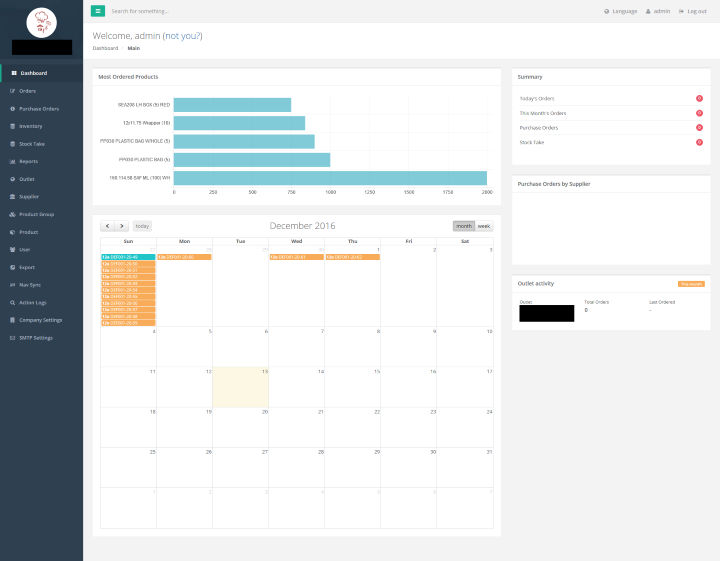This screenshot has width=720, height=561.
Task: Switch the calendar to month view
Action: pyautogui.click(x=464, y=226)
